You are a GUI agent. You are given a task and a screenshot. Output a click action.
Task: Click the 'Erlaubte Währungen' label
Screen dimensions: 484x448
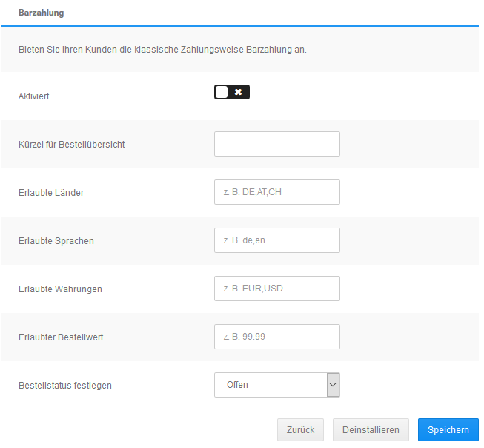pos(60,289)
